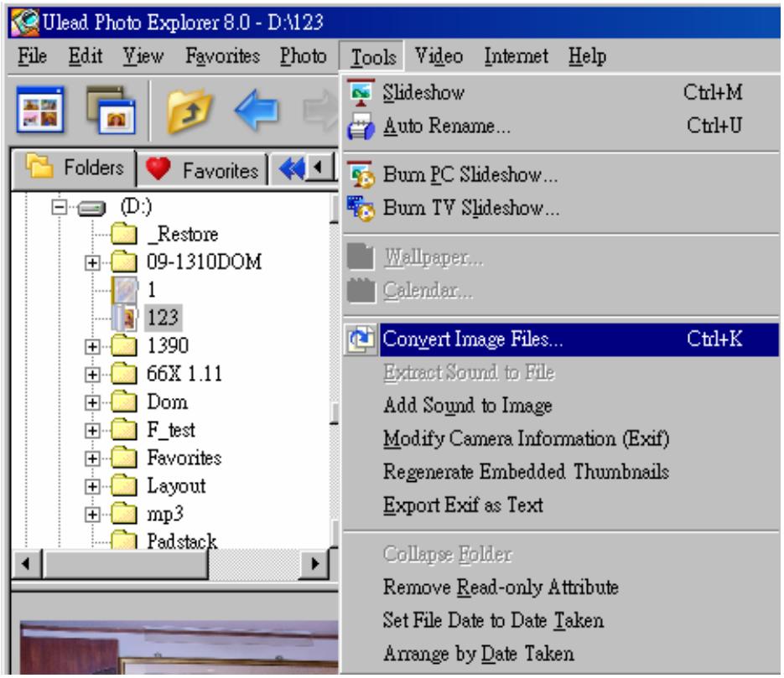Click the image viewer window toolbar icon
Viewport: 784px width, 678px height.
click(111, 110)
